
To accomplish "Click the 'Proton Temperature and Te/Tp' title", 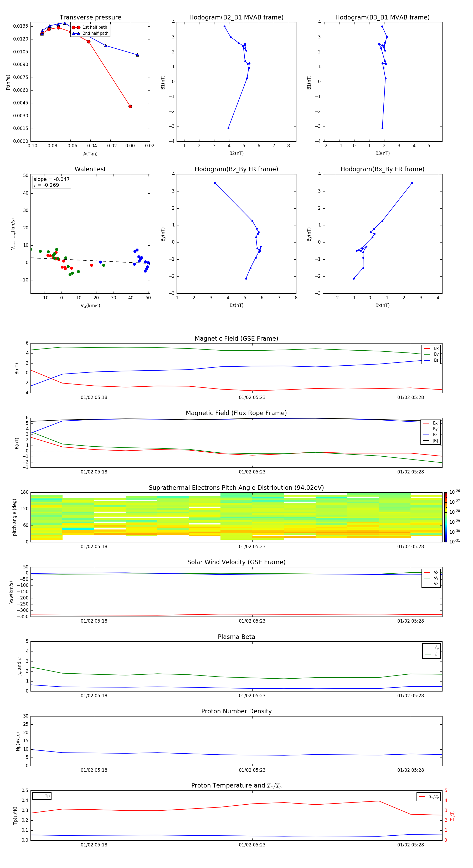I will 236,786.
